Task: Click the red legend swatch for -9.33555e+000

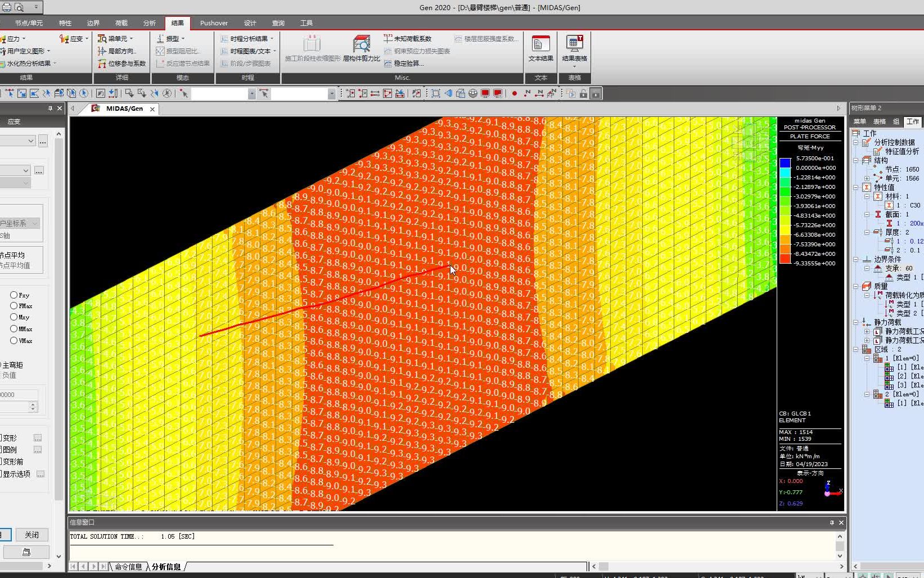Action: (x=785, y=259)
